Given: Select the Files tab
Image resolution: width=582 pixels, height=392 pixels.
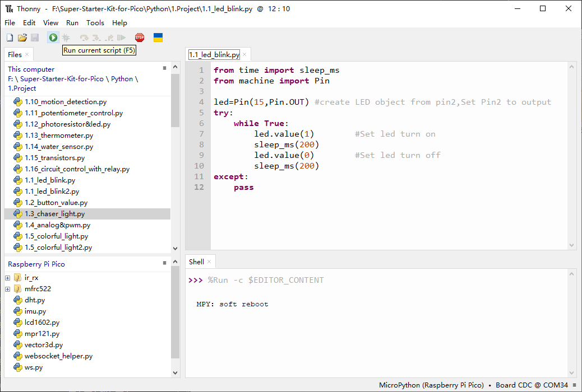Looking at the screenshot, I should tap(15, 54).
